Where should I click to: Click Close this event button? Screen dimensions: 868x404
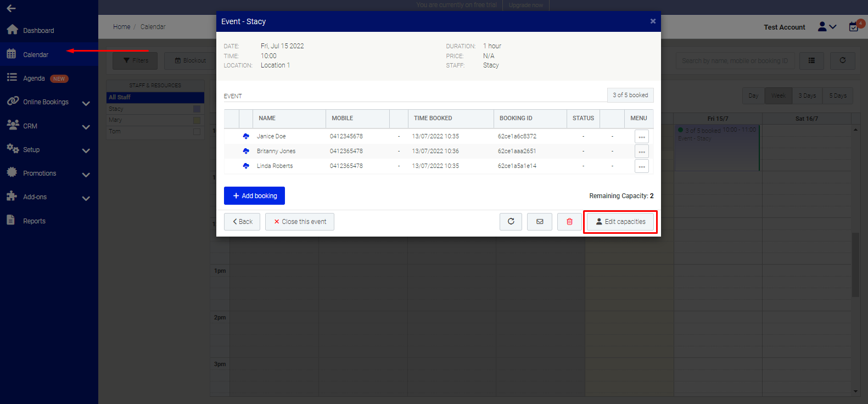coord(300,222)
